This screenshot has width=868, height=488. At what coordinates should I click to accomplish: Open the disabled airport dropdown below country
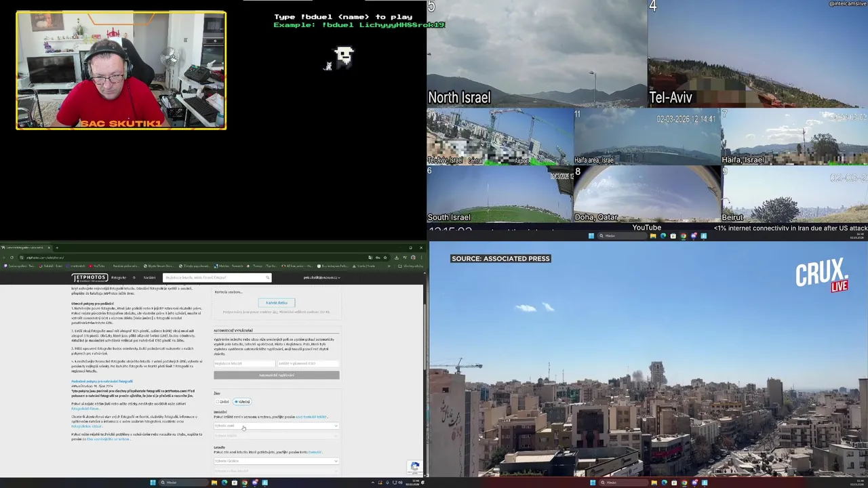(x=276, y=436)
